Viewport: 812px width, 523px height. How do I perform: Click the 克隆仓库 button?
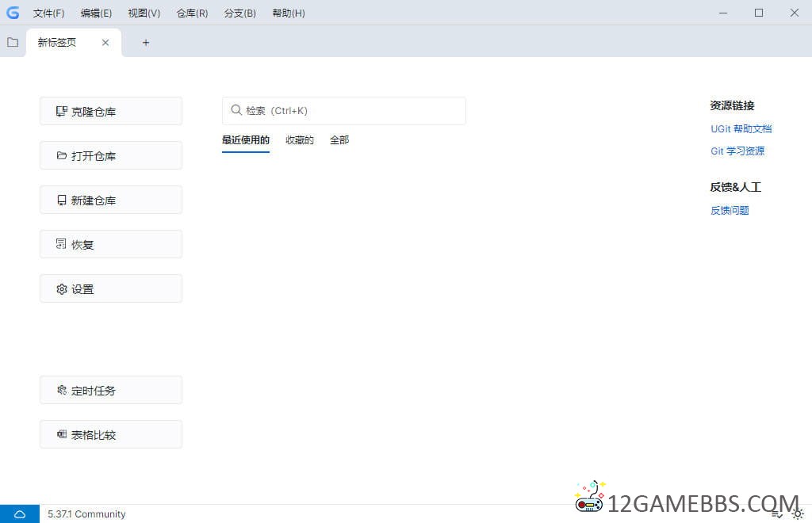111,111
